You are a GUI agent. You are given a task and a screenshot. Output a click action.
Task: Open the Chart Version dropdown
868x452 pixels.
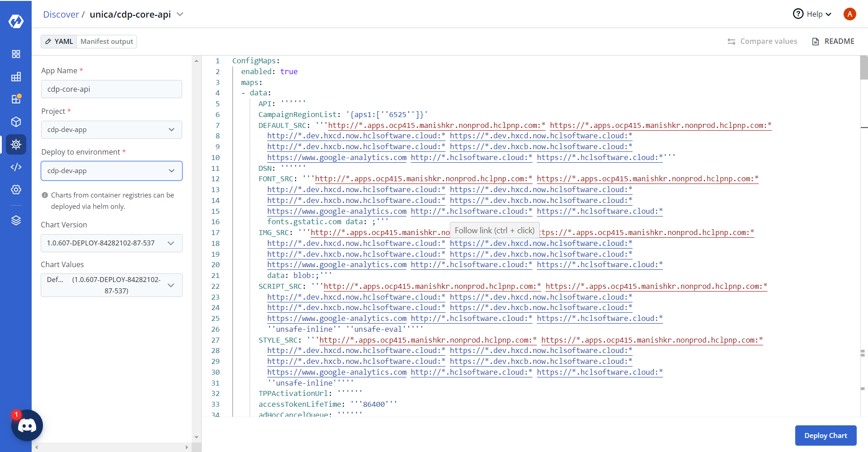tap(112, 243)
